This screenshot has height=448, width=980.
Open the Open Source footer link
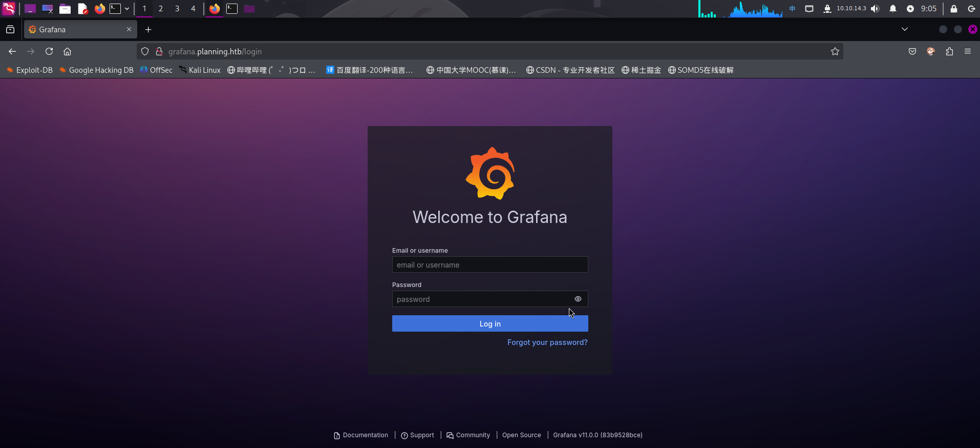(521, 435)
